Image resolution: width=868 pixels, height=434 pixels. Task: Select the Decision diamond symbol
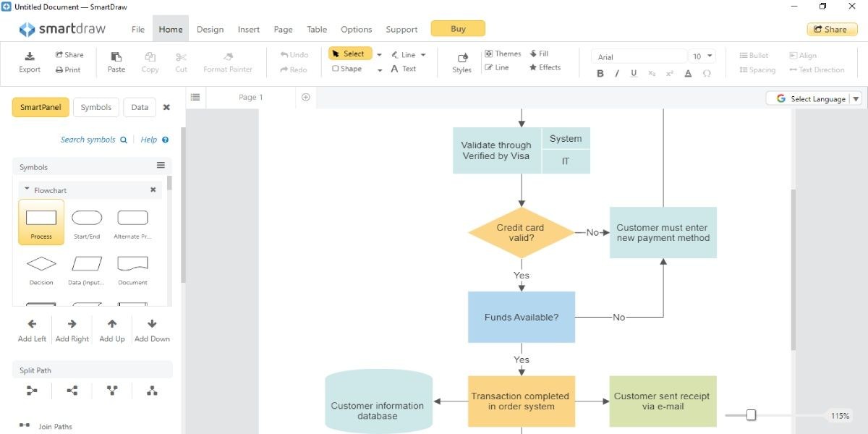(x=41, y=269)
